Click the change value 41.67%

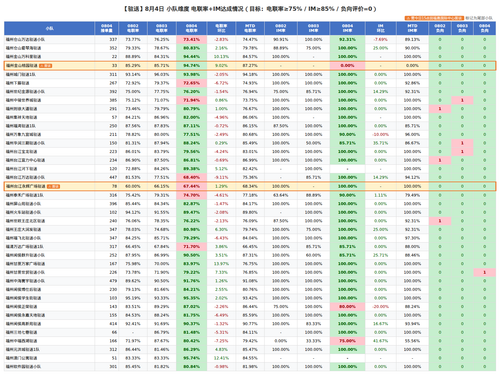pos(380,341)
